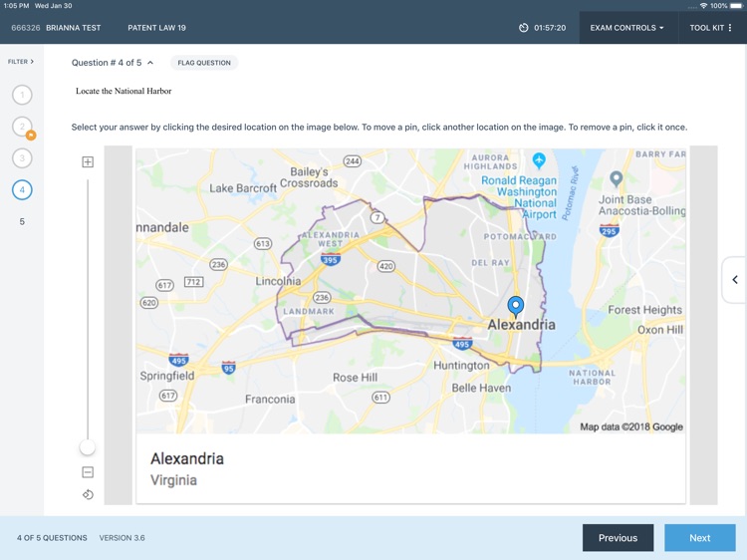Click the Interstate 395 shield on map
The height and width of the screenshot is (560, 747).
coord(330,259)
